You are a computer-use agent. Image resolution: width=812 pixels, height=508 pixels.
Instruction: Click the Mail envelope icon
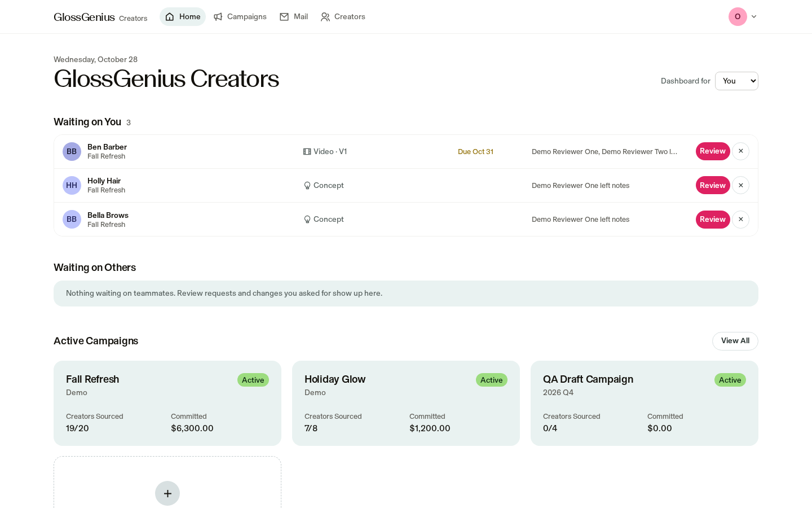click(x=284, y=17)
